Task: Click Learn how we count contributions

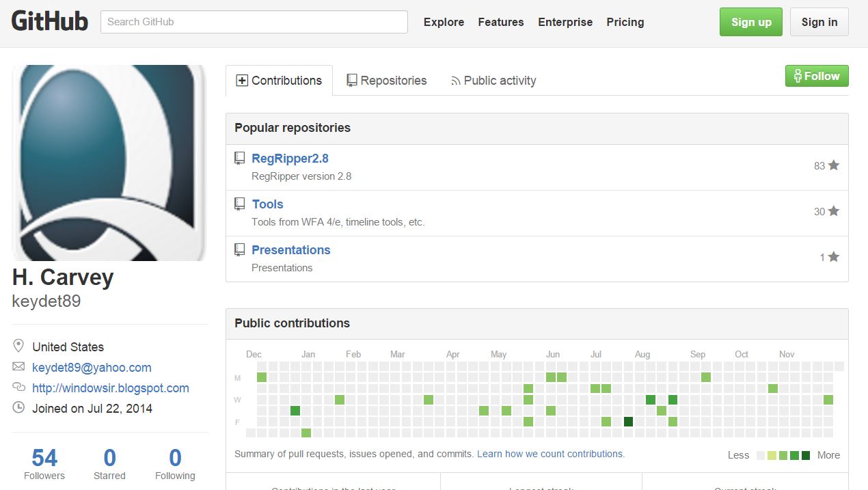Action: (550, 454)
